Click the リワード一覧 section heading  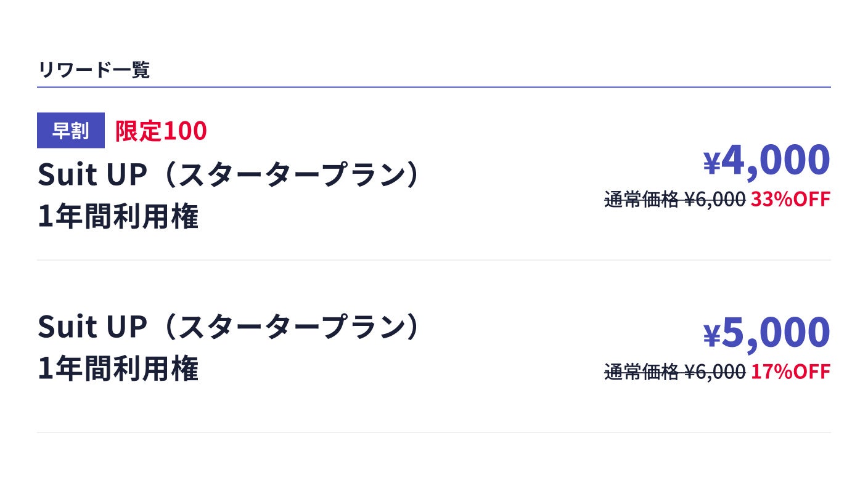(94, 70)
